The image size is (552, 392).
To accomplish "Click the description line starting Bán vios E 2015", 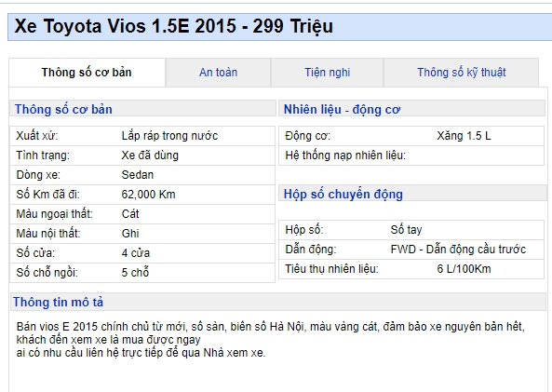I will [x=270, y=327].
